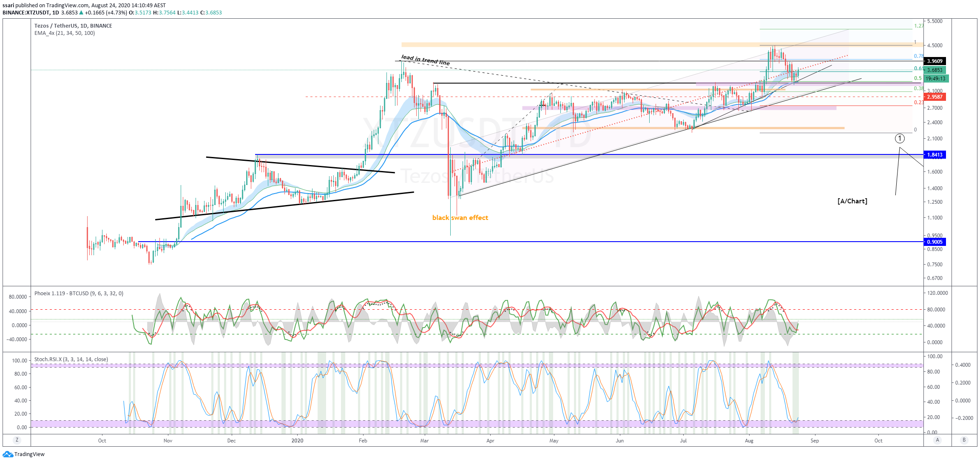Click the Z timezone button below the chart

tap(17, 440)
